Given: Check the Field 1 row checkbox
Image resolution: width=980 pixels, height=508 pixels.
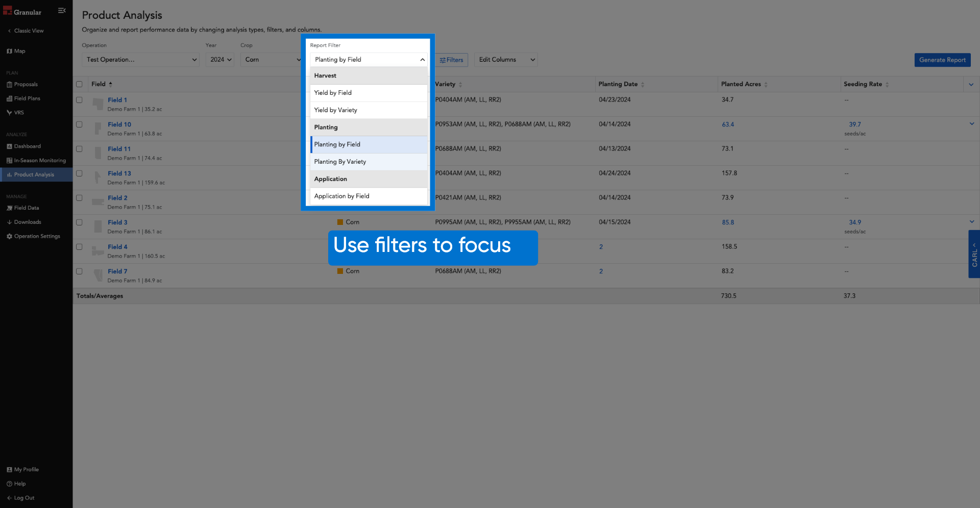Looking at the screenshot, I should tap(79, 100).
